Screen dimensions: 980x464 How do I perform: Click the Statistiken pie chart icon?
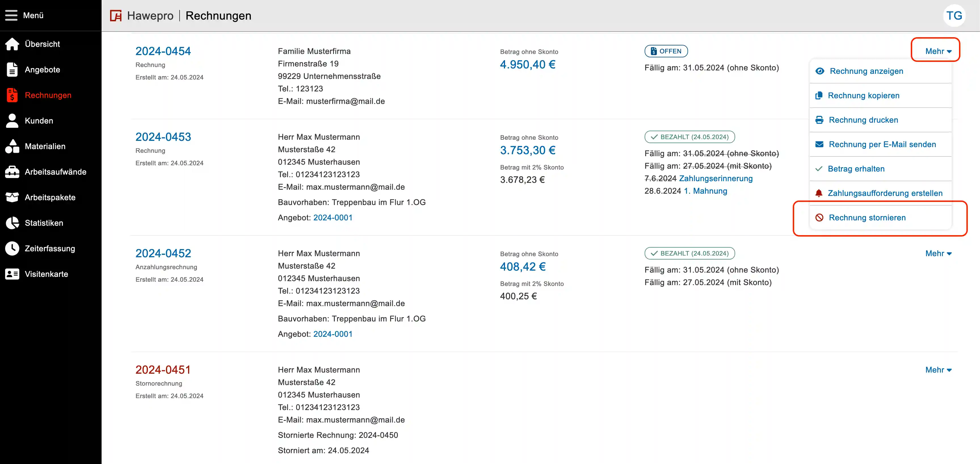click(12, 223)
